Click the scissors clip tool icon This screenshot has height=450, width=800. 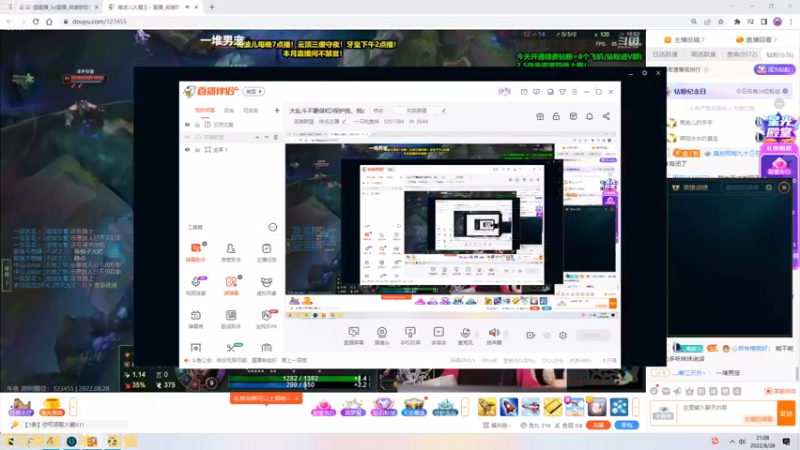231,348
